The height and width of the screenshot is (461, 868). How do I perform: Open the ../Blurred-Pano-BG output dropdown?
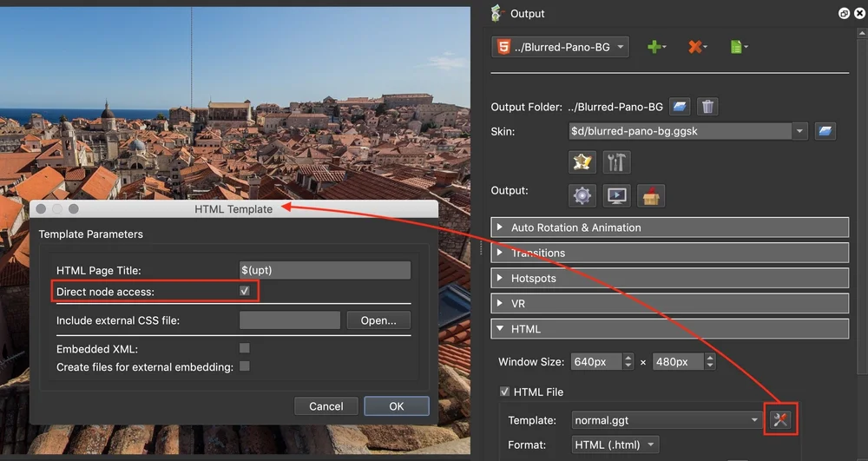click(560, 47)
